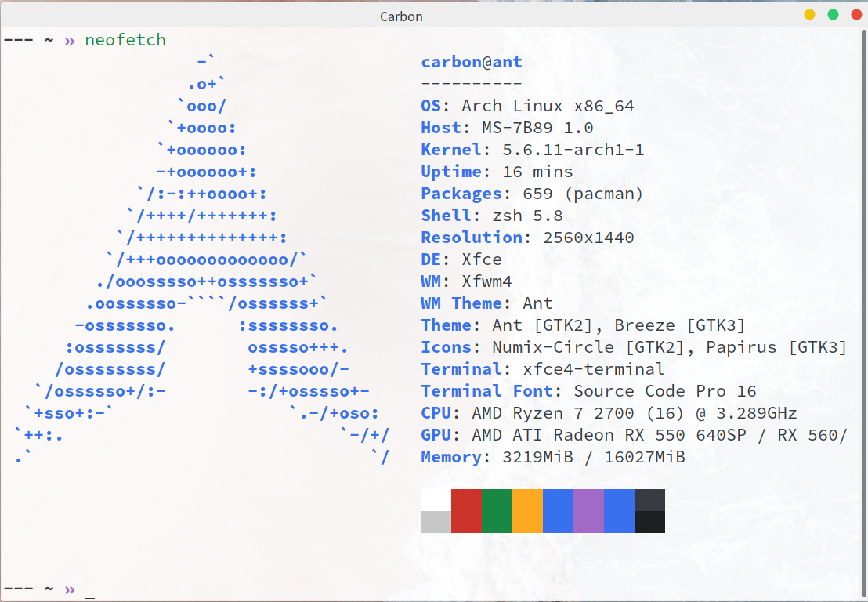Click the Packages: 659 (pacman) line
The height and width of the screenshot is (602, 868).
tap(532, 194)
